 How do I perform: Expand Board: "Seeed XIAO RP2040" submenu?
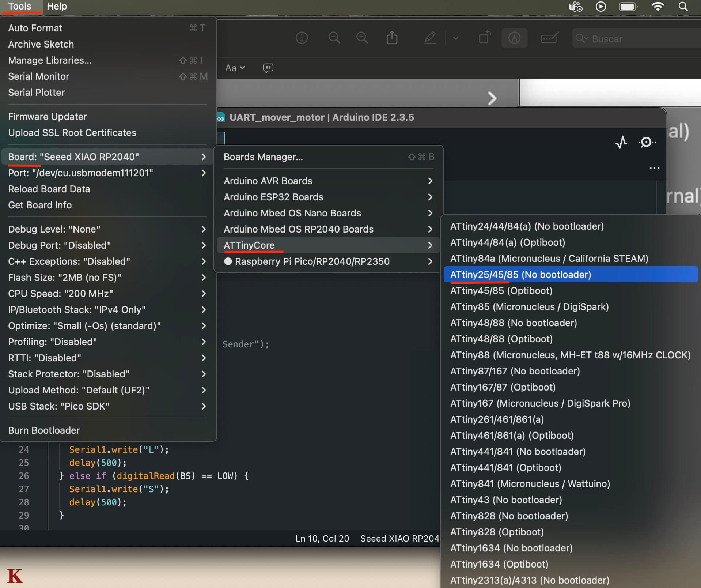click(x=108, y=157)
